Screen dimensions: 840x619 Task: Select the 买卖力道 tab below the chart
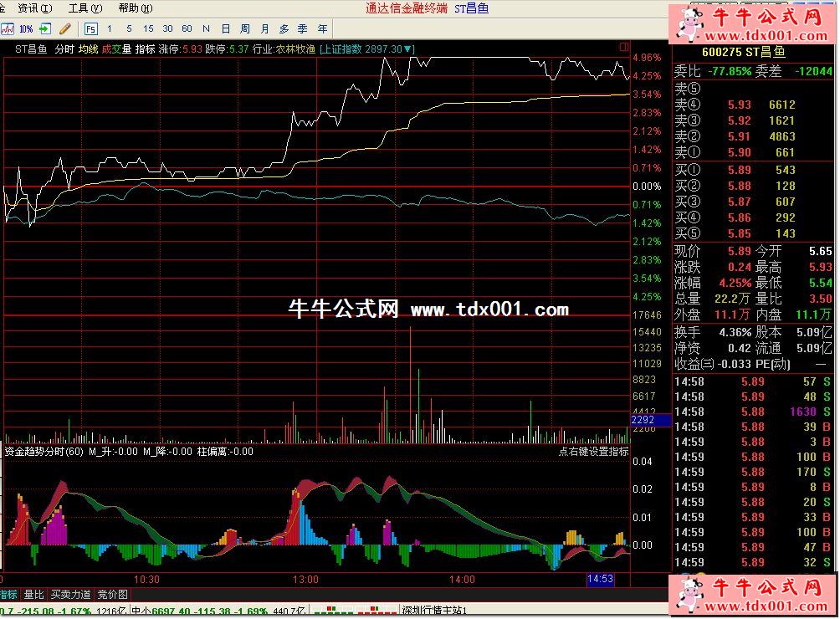click(x=71, y=595)
